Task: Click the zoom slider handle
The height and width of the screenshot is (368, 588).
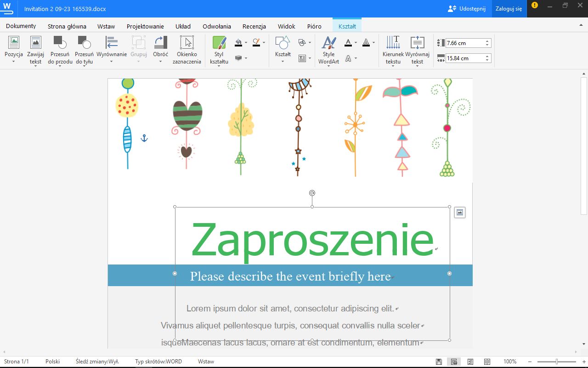Action: (x=556, y=362)
